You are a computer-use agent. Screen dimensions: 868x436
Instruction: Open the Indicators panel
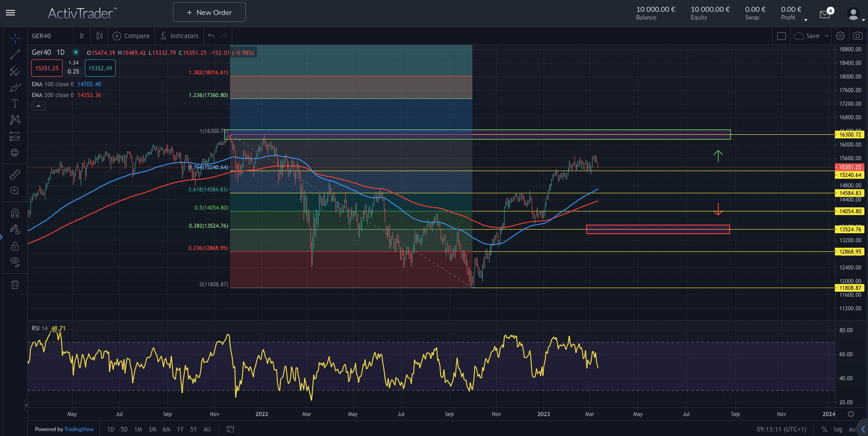click(179, 35)
